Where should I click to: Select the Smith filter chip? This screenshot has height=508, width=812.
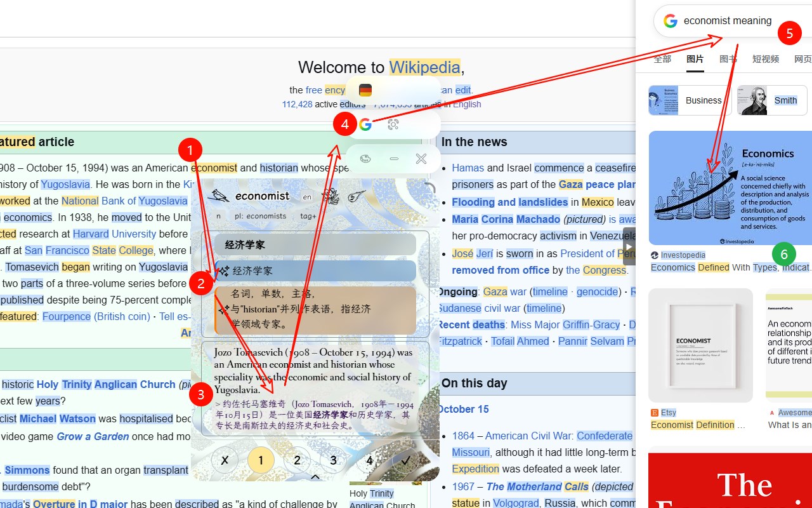pyautogui.click(x=772, y=100)
